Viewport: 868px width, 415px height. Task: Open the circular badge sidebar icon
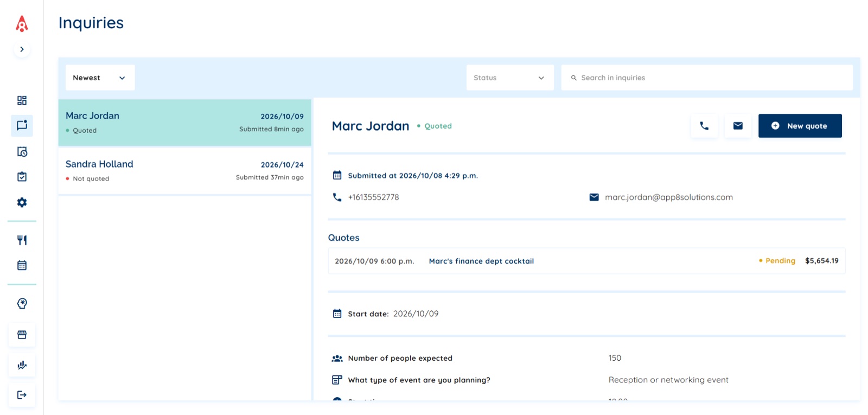22,304
